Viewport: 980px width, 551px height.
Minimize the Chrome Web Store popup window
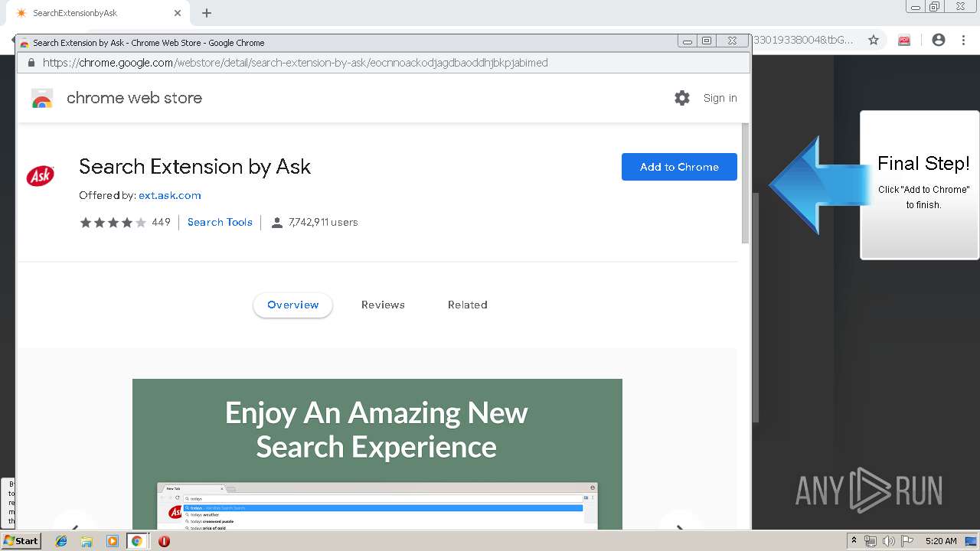(688, 41)
